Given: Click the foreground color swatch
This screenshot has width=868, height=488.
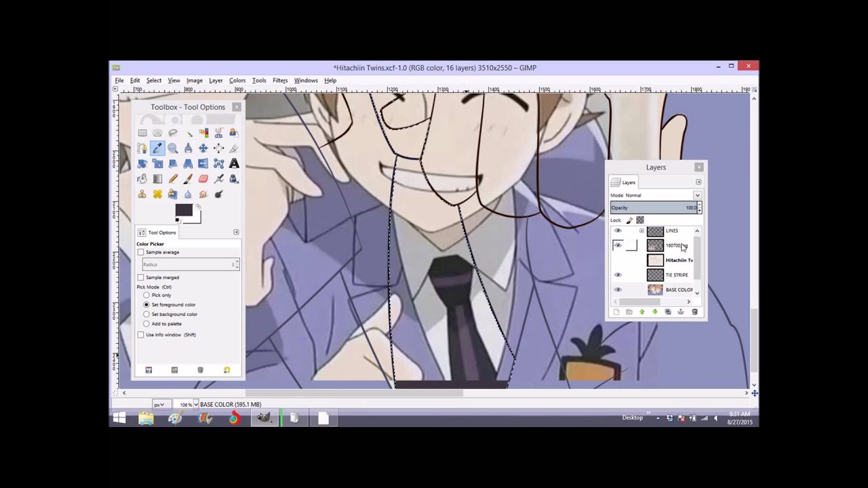Looking at the screenshot, I should click(x=183, y=211).
